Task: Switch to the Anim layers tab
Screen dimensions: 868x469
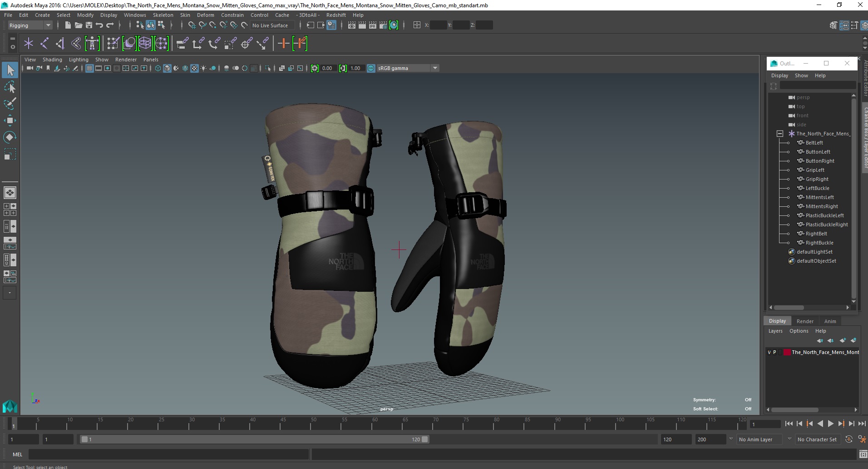Action: point(830,321)
